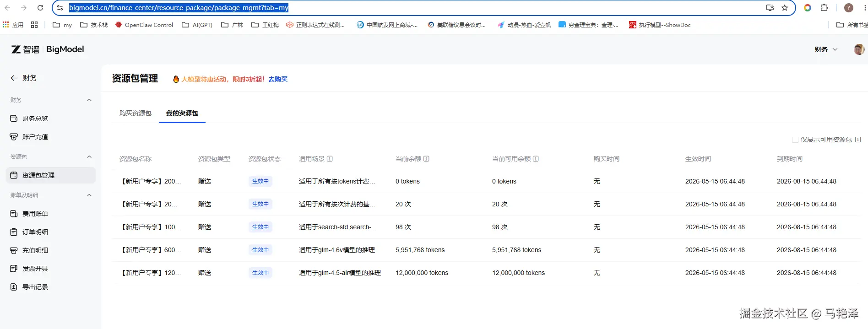Open the tab groups grid icon
The width and height of the screenshot is (868, 329).
pos(34,25)
